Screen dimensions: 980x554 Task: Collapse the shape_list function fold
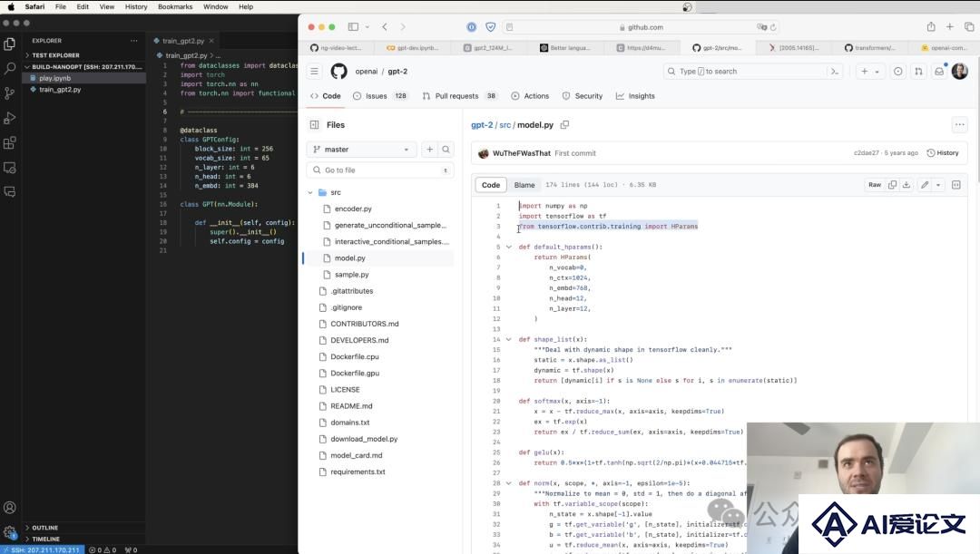click(x=509, y=339)
